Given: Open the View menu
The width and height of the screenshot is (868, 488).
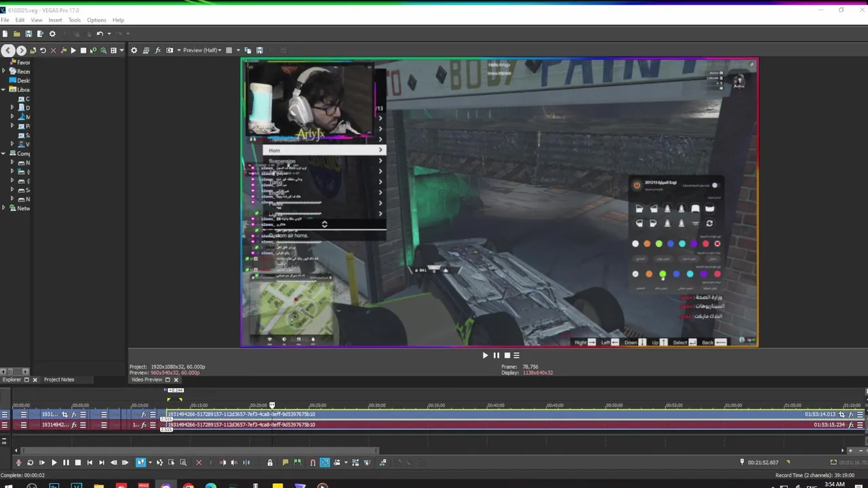Looking at the screenshot, I should 37,20.
